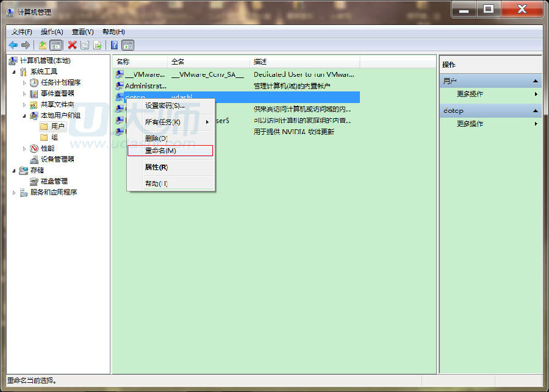This screenshot has height=392, width=549.
Task: Click the Up one level folder icon
Action: pyautogui.click(x=42, y=45)
